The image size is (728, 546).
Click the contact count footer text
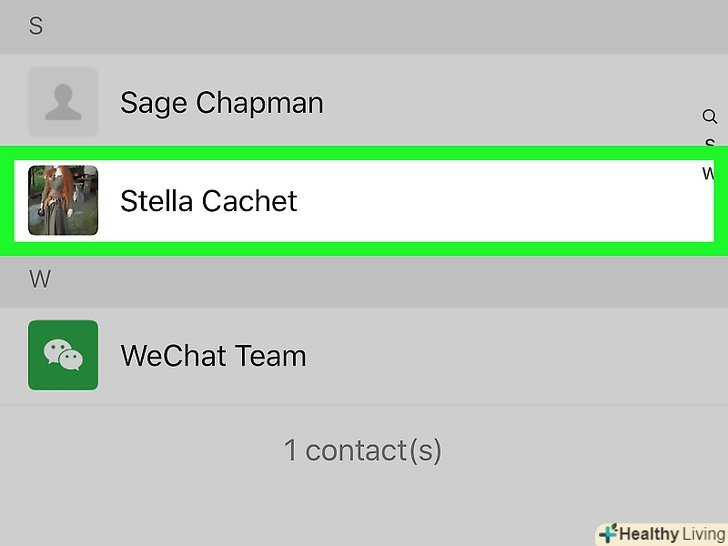362,450
